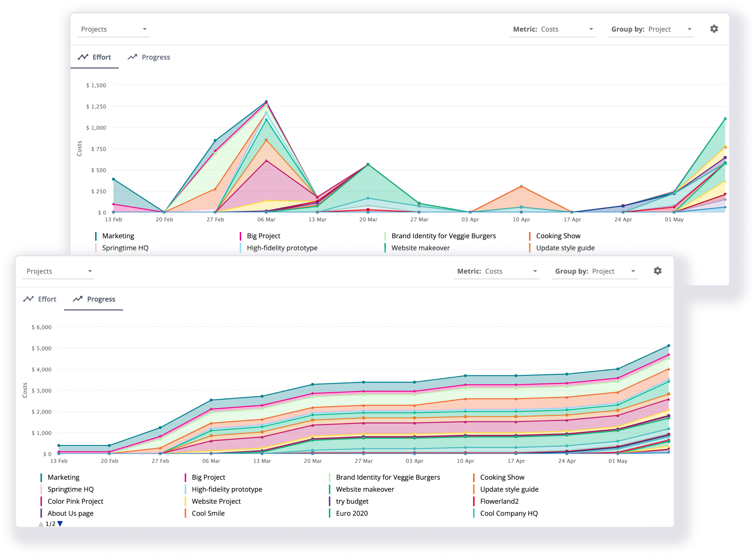Hide the Euro 2020 series via its legend entry
The image size is (756, 556).
(x=351, y=513)
